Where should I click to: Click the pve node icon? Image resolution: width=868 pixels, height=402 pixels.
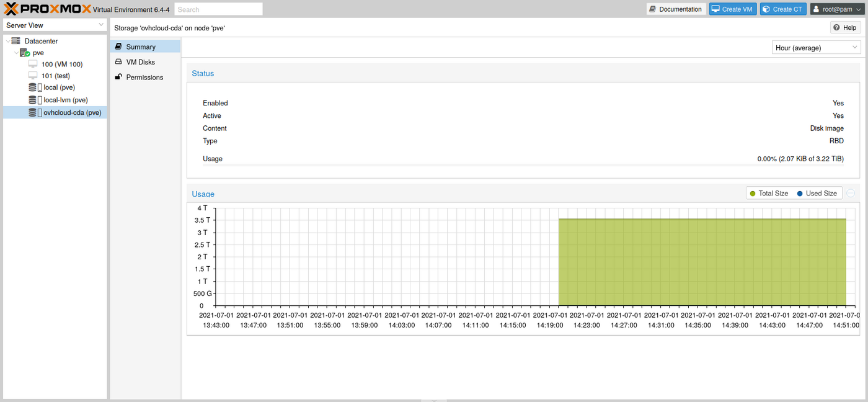[x=25, y=53]
